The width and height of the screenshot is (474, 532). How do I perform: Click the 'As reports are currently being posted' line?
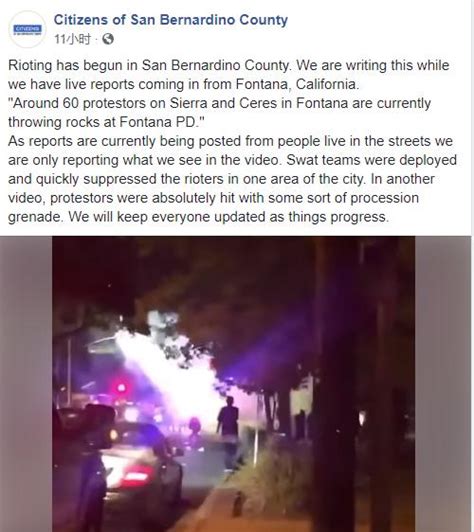(x=230, y=141)
